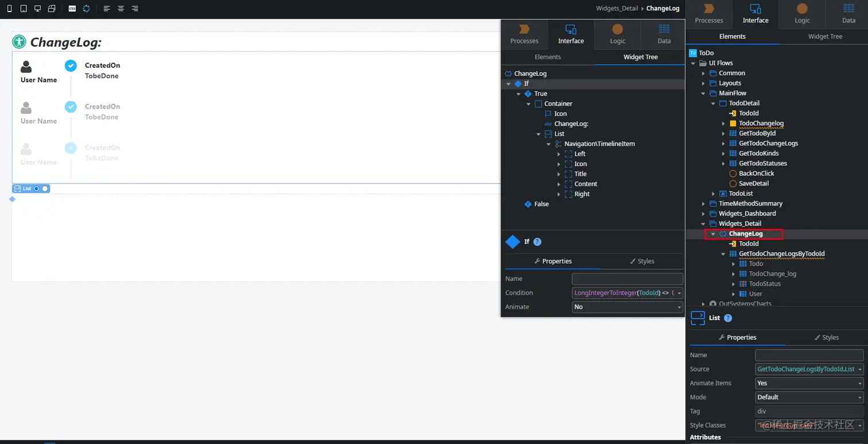Select the dark user icon in first timeline row

tap(26, 67)
